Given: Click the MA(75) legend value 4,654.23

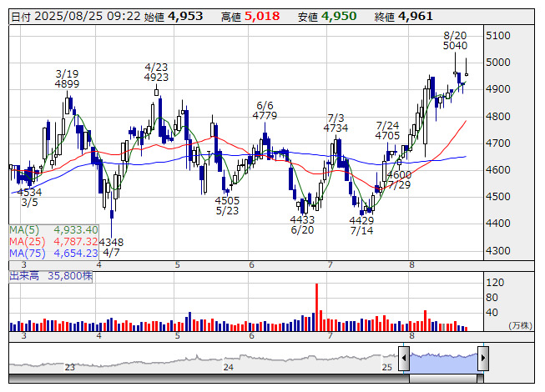Looking at the screenshot, I should point(76,253).
